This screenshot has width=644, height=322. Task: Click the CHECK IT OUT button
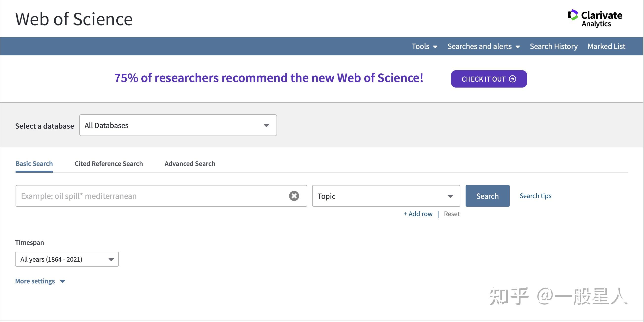pos(489,79)
